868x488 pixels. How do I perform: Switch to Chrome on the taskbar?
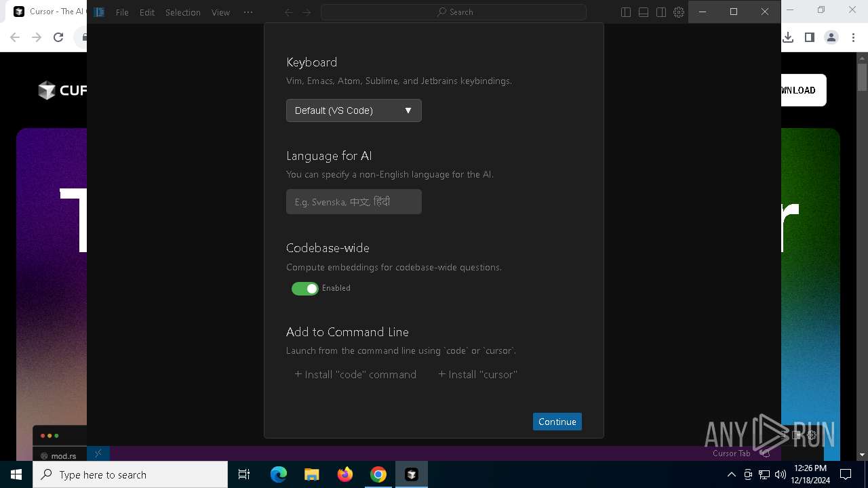pos(378,474)
